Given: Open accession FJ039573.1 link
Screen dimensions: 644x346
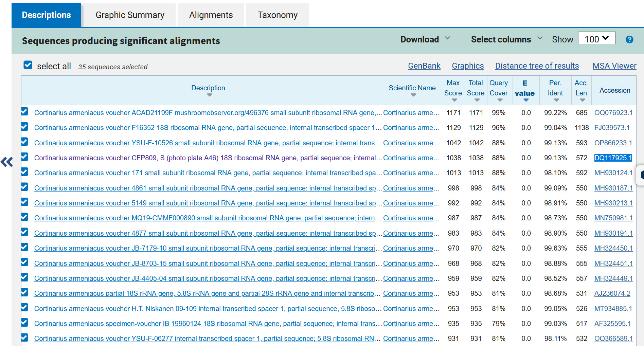Looking at the screenshot, I should pyautogui.click(x=612, y=128).
